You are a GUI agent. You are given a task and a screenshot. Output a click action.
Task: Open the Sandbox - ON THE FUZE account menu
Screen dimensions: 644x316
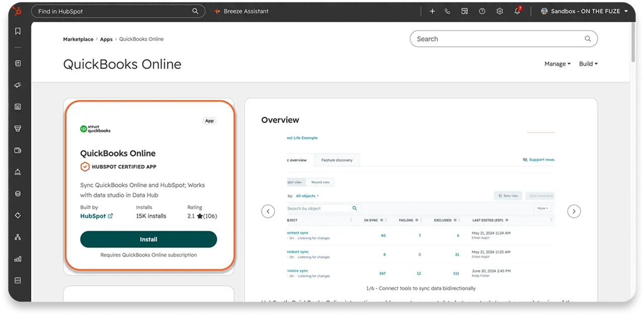(584, 11)
